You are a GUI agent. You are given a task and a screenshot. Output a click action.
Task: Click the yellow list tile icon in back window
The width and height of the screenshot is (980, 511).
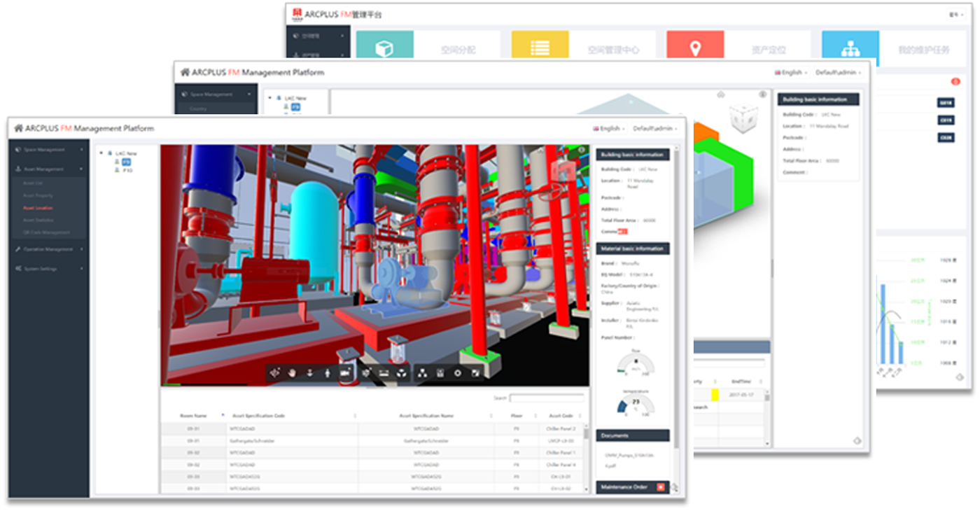click(x=540, y=49)
